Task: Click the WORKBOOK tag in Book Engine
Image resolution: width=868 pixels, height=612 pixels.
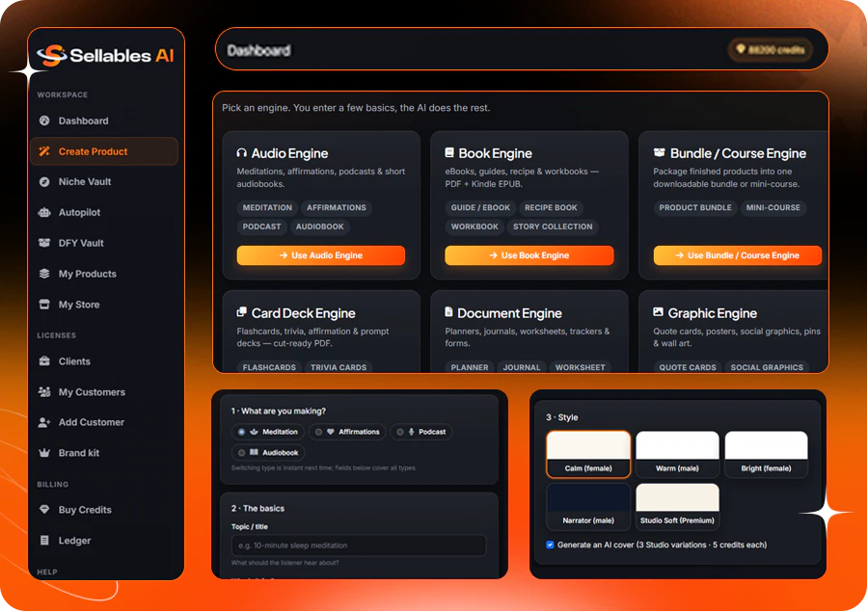Action: tap(475, 226)
